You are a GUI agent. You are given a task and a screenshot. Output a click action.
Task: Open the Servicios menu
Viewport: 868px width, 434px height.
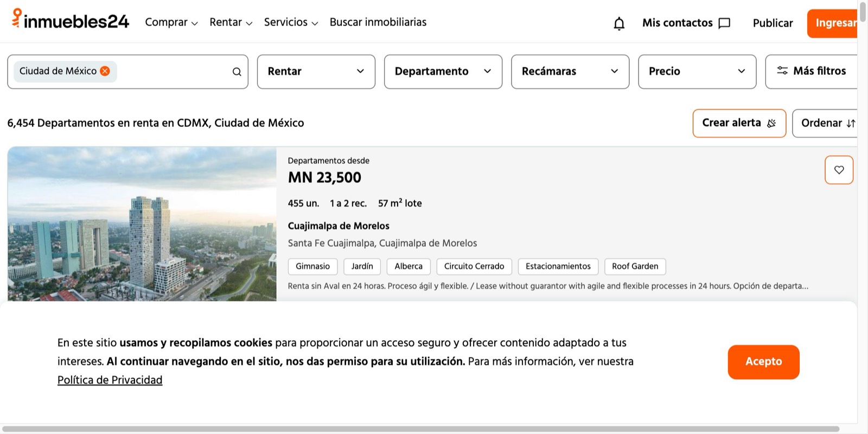(x=291, y=22)
